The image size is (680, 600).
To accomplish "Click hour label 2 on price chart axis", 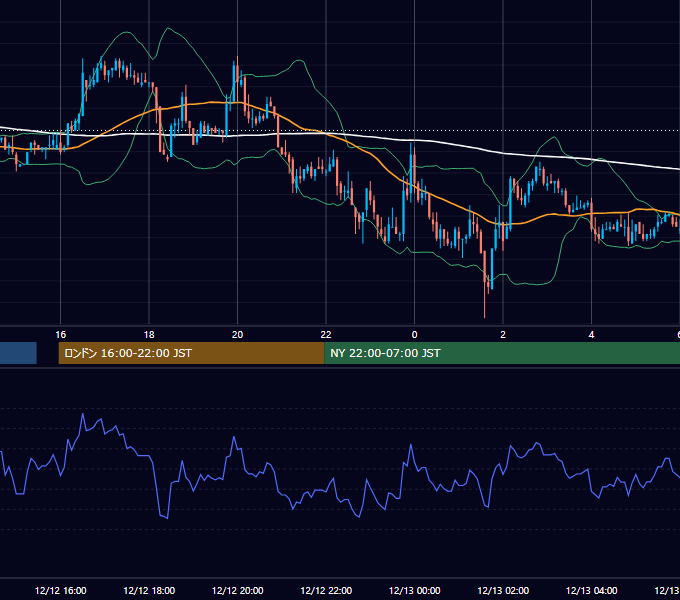I will pyautogui.click(x=503, y=335).
